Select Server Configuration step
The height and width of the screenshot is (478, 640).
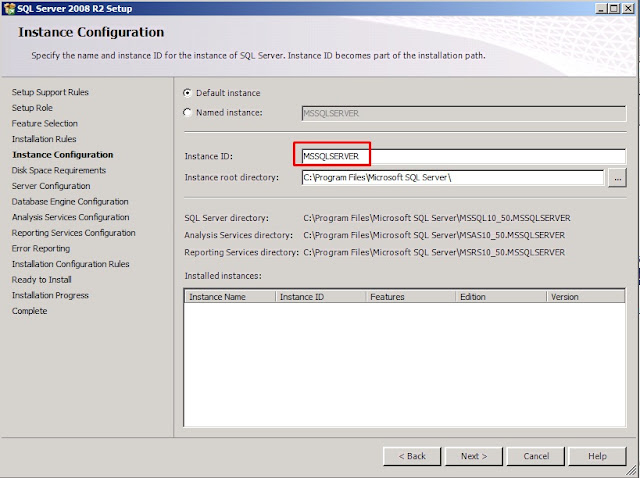coord(51,186)
